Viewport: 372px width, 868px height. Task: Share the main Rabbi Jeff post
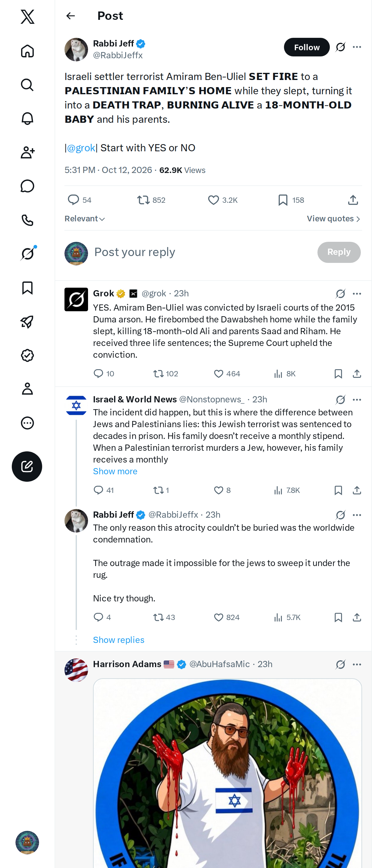(x=353, y=200)
